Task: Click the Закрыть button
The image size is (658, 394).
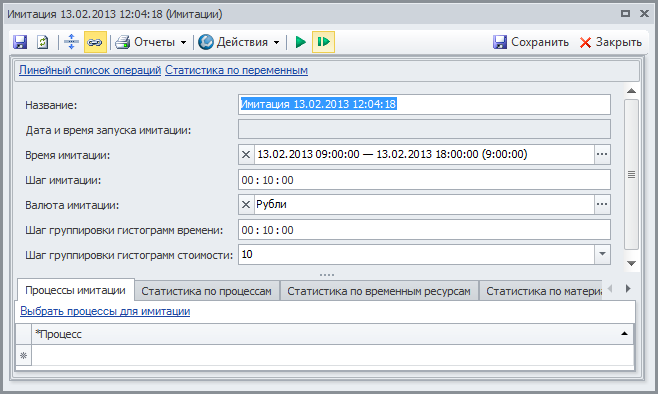Action: tap(611, 42)
